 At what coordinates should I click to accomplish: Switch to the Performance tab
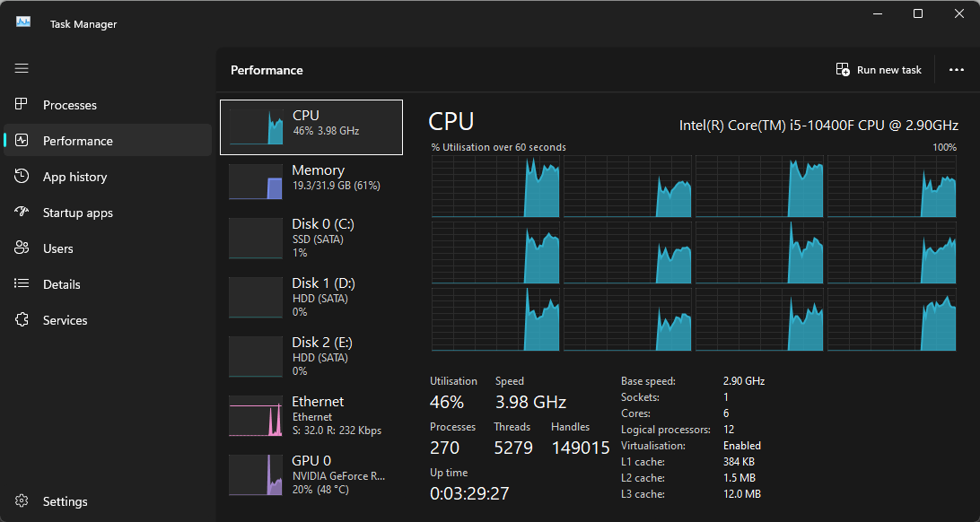(108, 141)
